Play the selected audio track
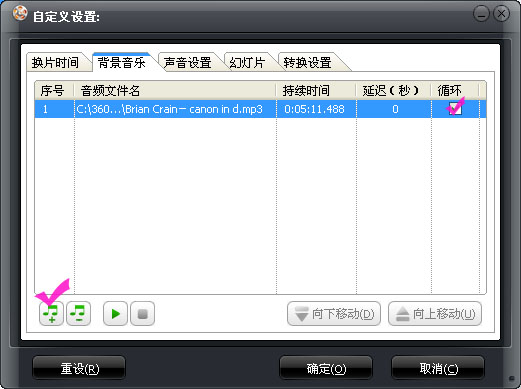 tap(115, 313)
